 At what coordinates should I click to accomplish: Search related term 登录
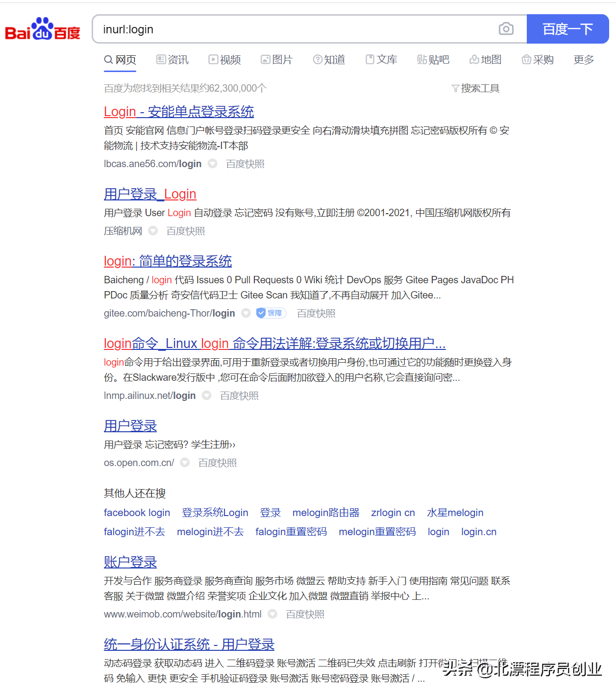tap(271, 513)
